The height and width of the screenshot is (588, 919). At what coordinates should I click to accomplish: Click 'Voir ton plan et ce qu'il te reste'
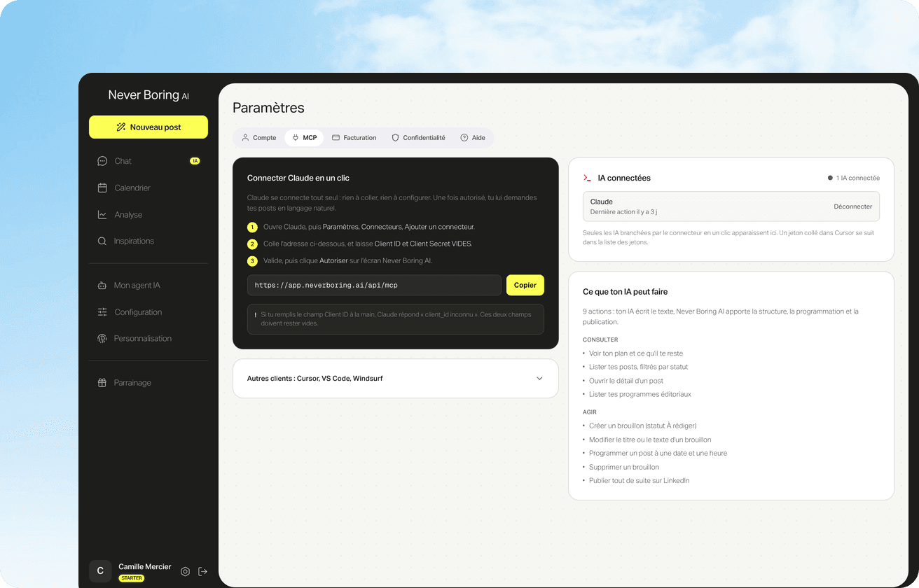636,353
